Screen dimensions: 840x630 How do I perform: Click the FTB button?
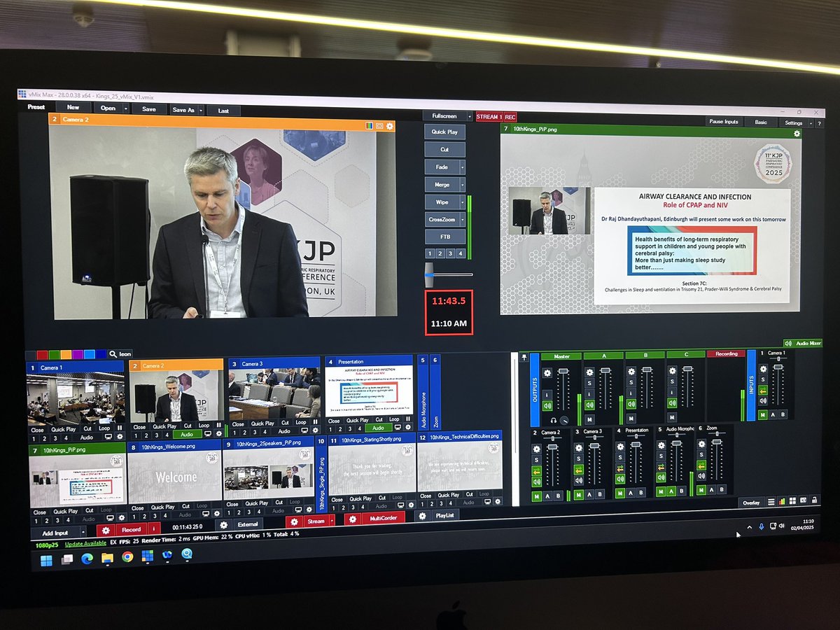pyautogui.click(x=445, y=237)
